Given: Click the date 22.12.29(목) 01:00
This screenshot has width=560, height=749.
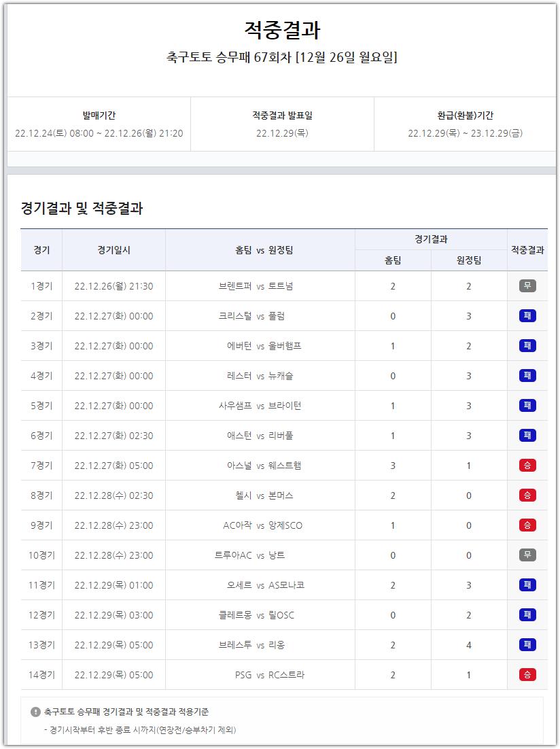Looking at the screenshot, I should click(x=113, y=585).
